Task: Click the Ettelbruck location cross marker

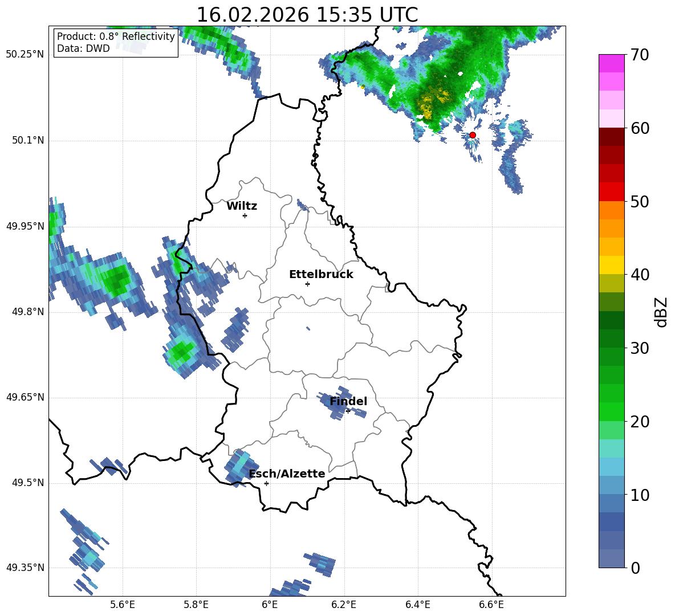Action: click(x=307, y=284)
